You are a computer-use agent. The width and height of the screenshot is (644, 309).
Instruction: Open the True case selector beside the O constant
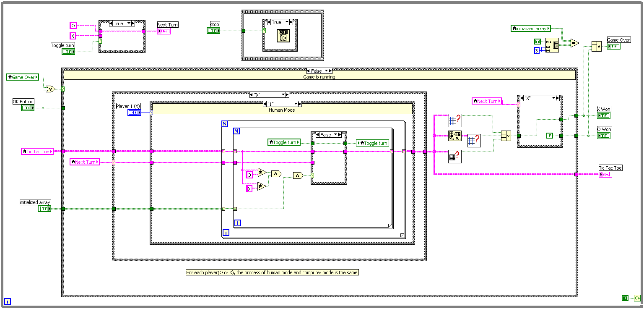click(x=122, y=24)
